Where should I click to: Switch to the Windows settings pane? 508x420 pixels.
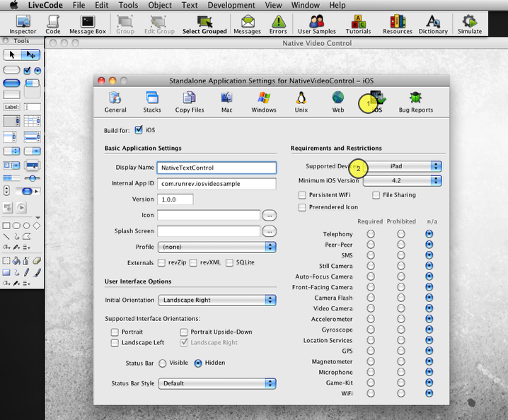tap(264, 103)
